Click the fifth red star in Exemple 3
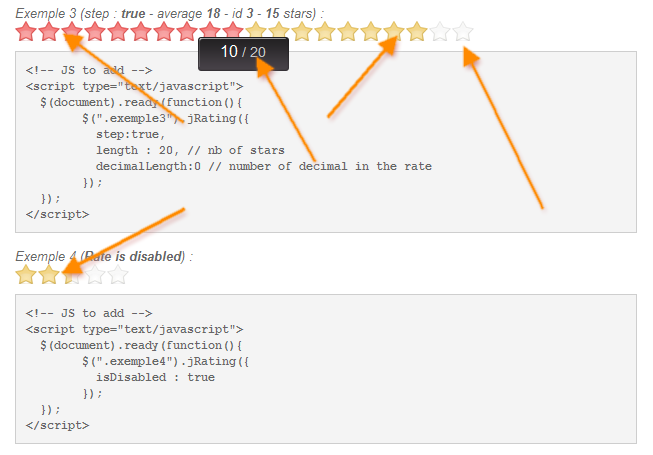This screenshot has height=455, width=653. pyautogui.click(x=118, y=32)
